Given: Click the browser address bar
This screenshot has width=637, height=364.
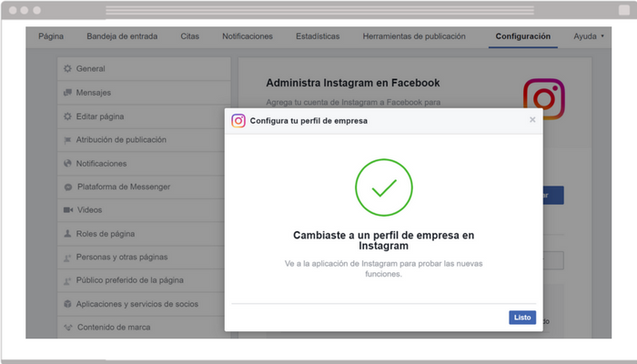Looking at the screenshot, I should pyautogui.click(x=319, y=10).
